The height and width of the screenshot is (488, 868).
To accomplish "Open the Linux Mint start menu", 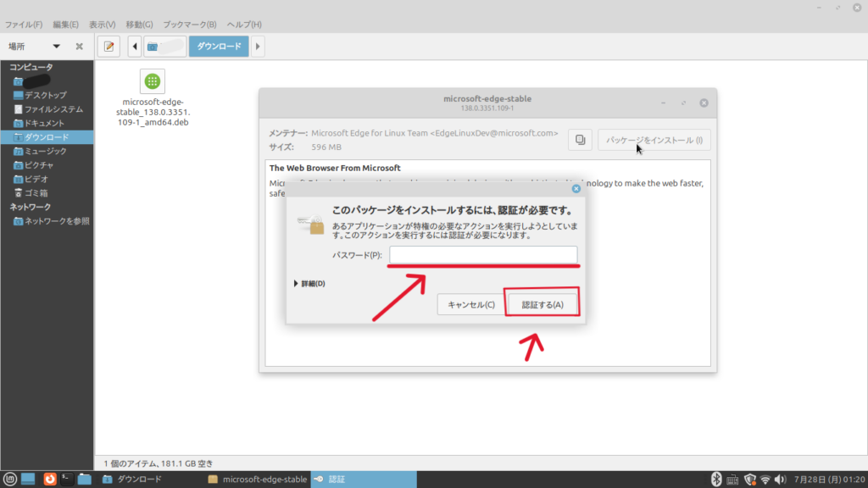I will [x=10, y=480].
